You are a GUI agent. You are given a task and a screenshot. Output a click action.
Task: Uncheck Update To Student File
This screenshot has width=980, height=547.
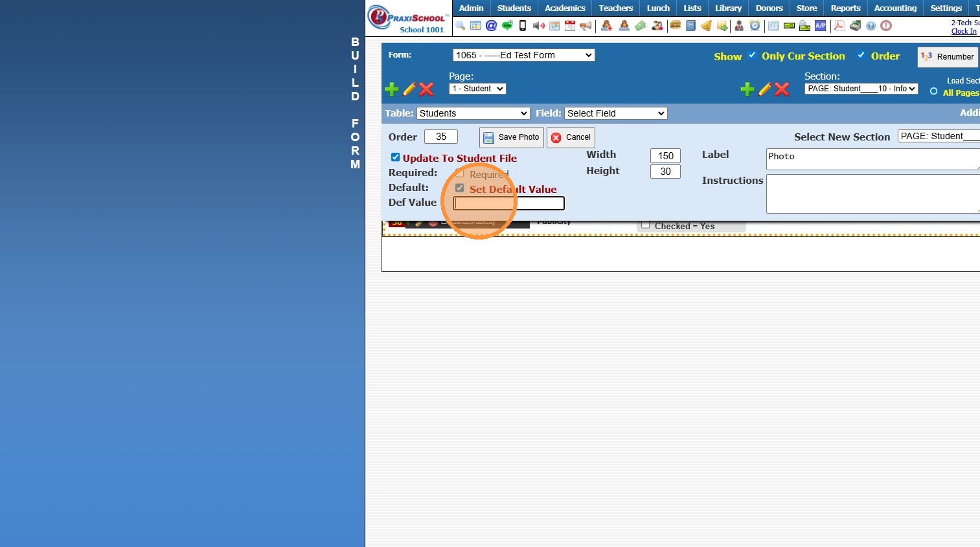coord(395,157)
